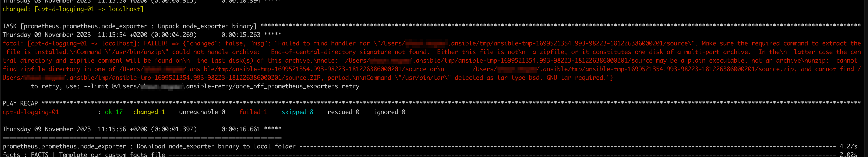The height and width of the screenshot is (157, 868).
Task: Click the once_off_prometheus_exporters.retry file path
Action: point(273,86)
